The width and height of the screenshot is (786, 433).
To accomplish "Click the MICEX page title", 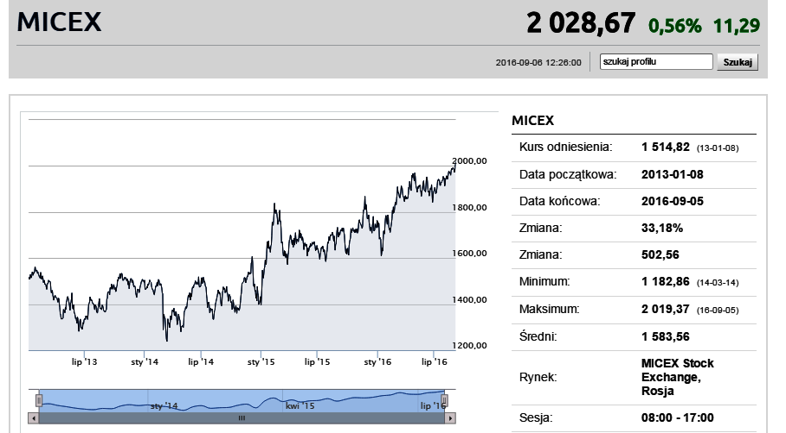I will click(x=59, y=22).
